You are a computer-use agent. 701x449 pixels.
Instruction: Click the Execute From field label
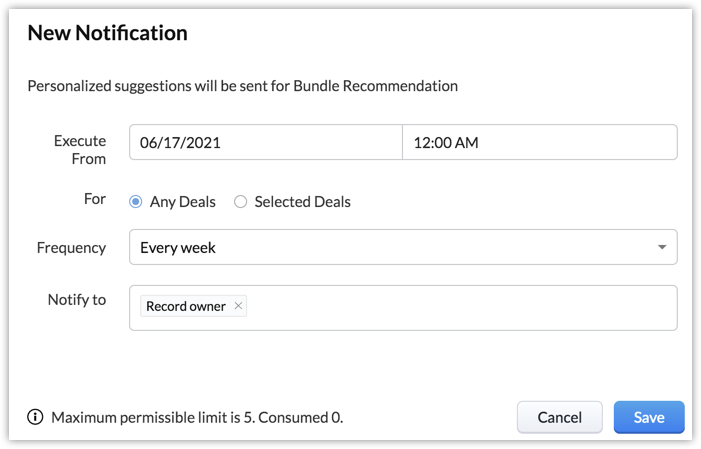[80, 149]
